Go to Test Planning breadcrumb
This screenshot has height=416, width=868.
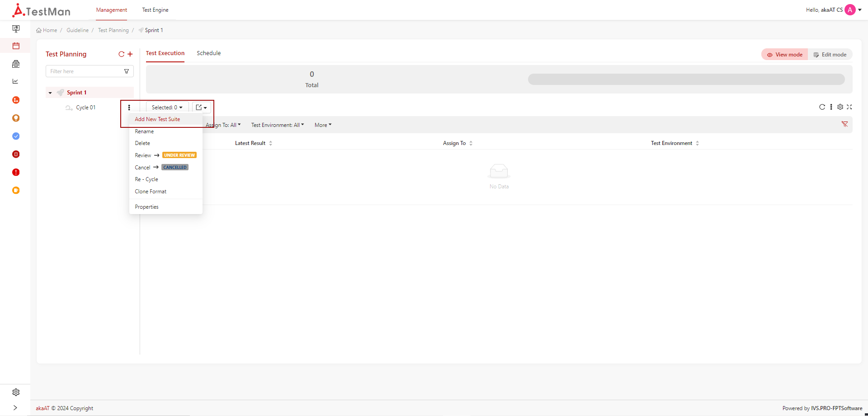point(113,30)
